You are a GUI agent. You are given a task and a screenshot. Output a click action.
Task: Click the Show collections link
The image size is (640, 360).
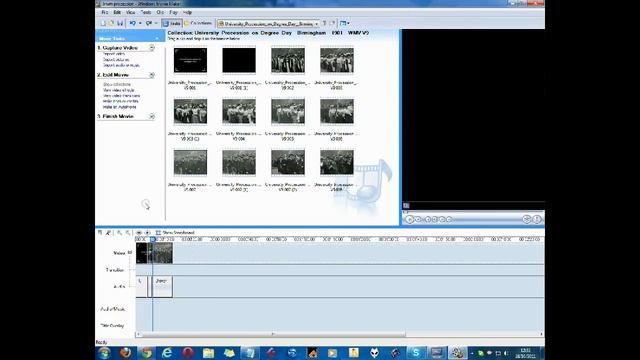(117, 84)
